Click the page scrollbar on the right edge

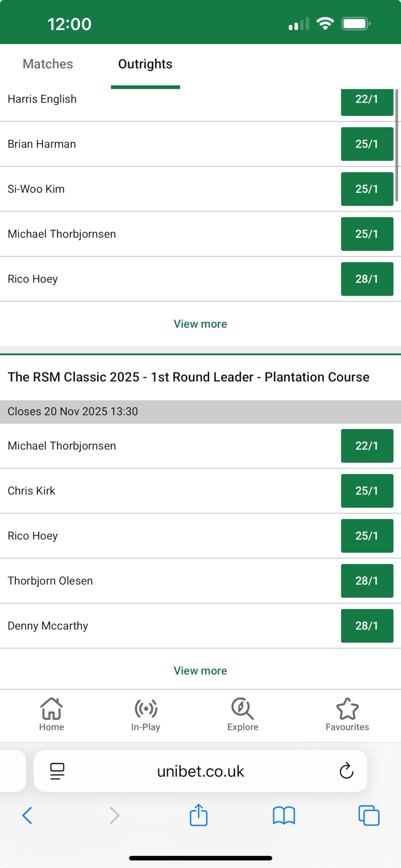397,145
